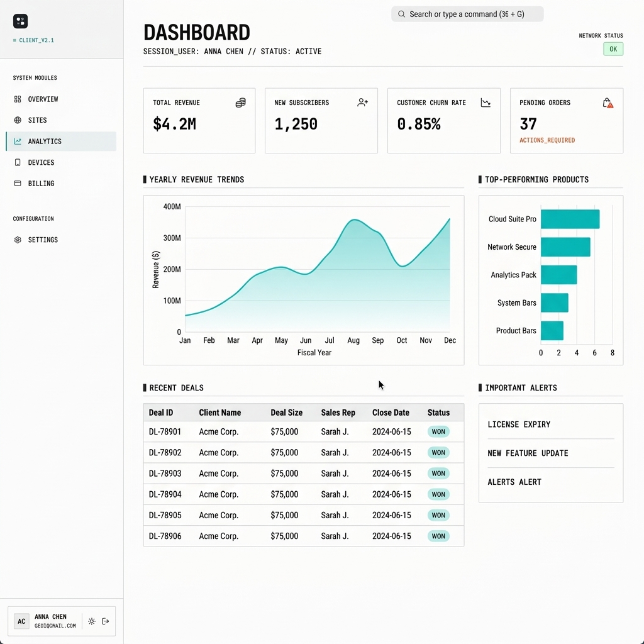Toggle the theme with the sun icon

91,621
